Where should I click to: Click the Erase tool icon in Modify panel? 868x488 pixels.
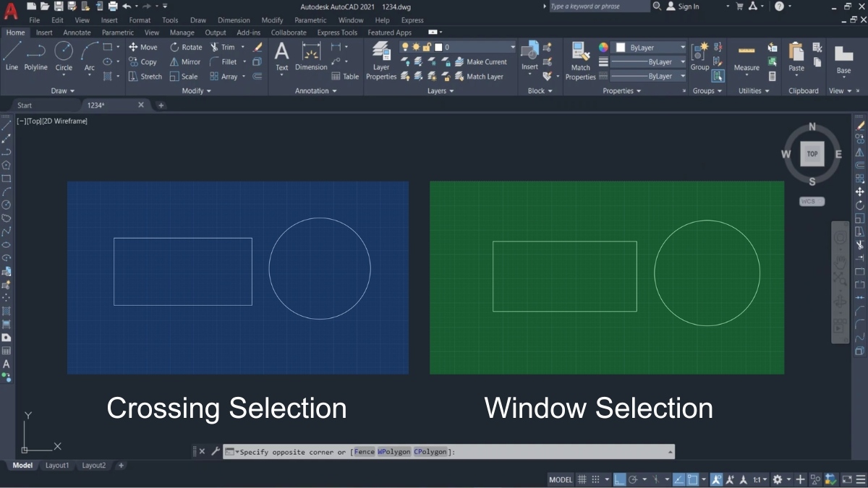click(x=258, y=47)
